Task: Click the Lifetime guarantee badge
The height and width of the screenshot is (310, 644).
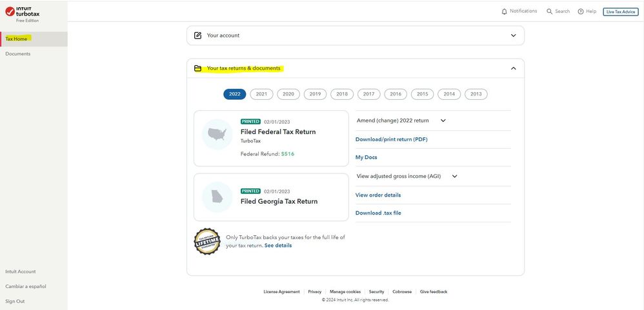Action: pos(207,242)
